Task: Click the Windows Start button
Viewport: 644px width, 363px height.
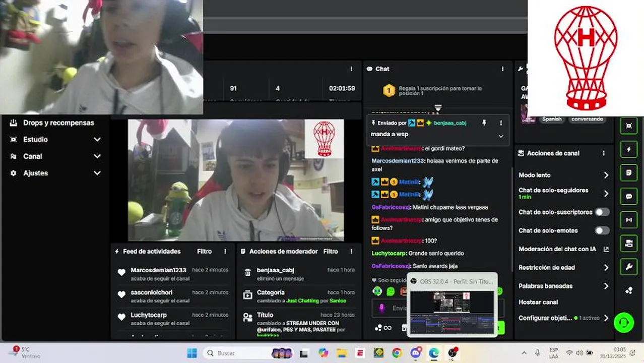Action: pos(192,353)
